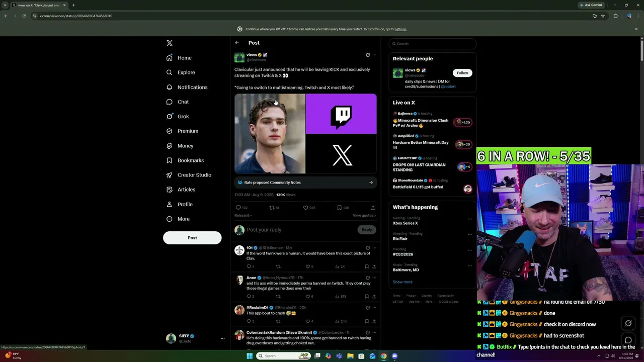Screen dimensions: 644x362
Task: Follow the views account
Action: (462, 73)
